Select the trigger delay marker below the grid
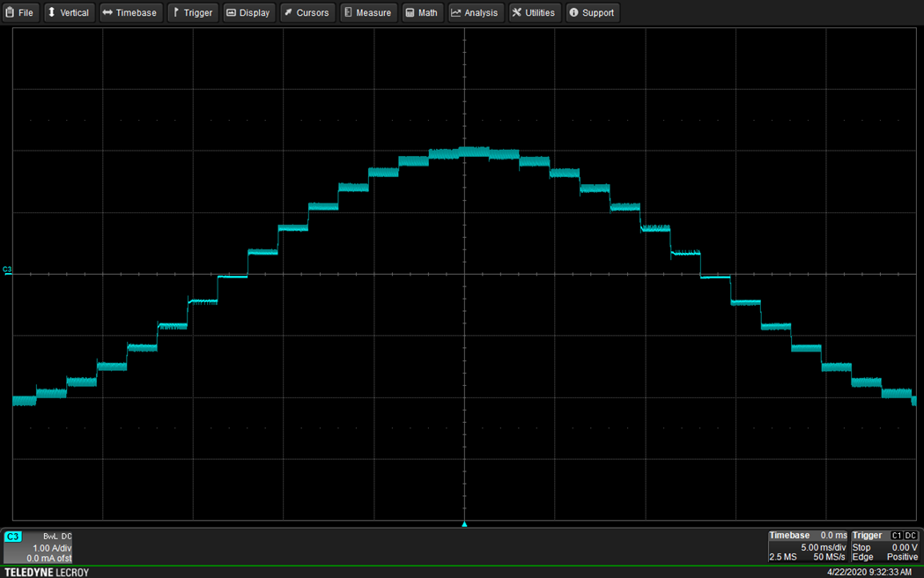 [x=464, y=524]
